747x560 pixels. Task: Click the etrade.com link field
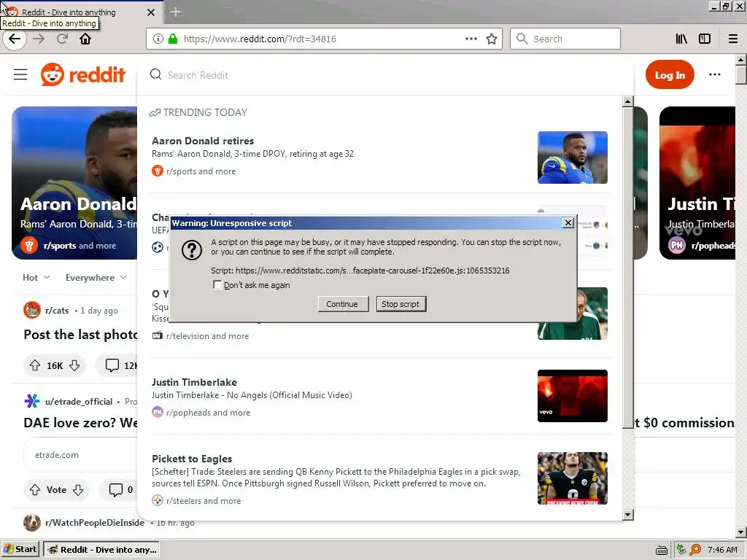(80, 455)
